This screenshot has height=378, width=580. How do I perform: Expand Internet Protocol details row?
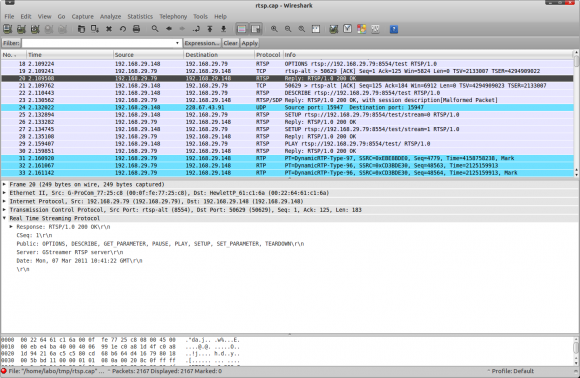[4, 201]
